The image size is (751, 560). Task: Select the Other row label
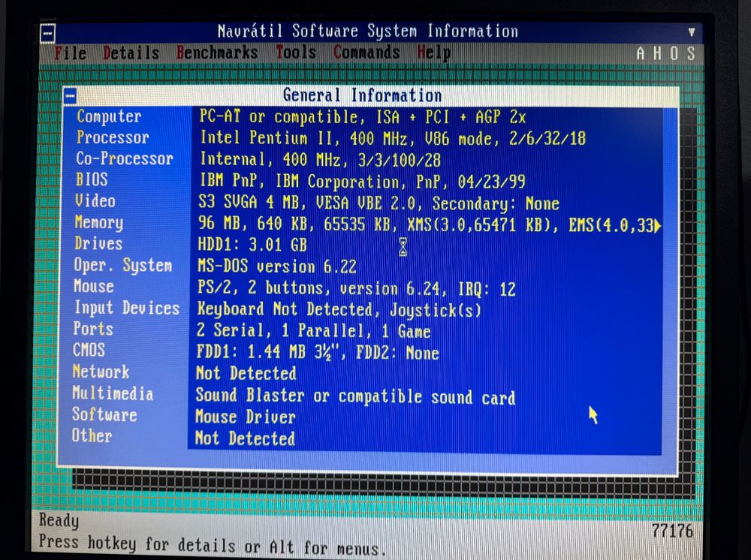click(92, 436)
